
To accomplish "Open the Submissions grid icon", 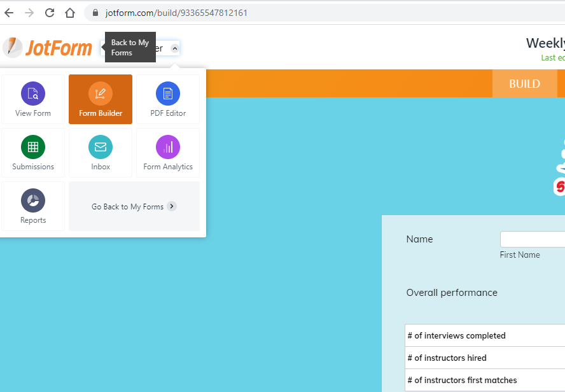I will coord(33,148).
